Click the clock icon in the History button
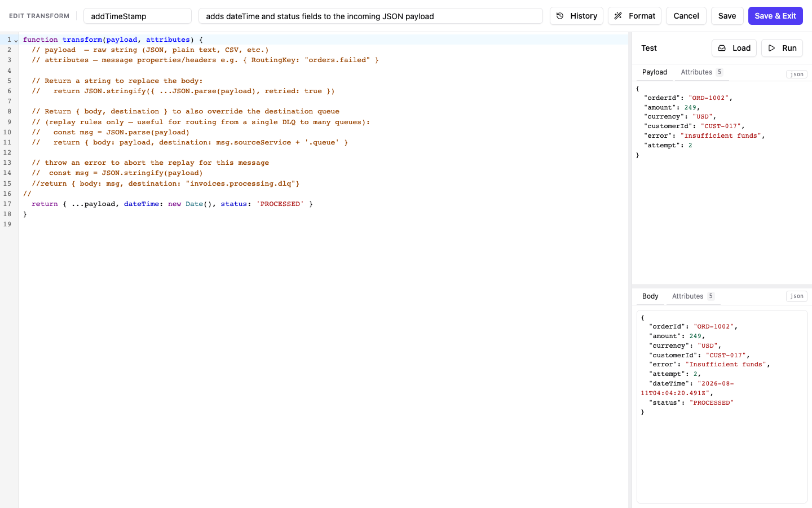This screenshot has height=508, width=812. point(560,16)
